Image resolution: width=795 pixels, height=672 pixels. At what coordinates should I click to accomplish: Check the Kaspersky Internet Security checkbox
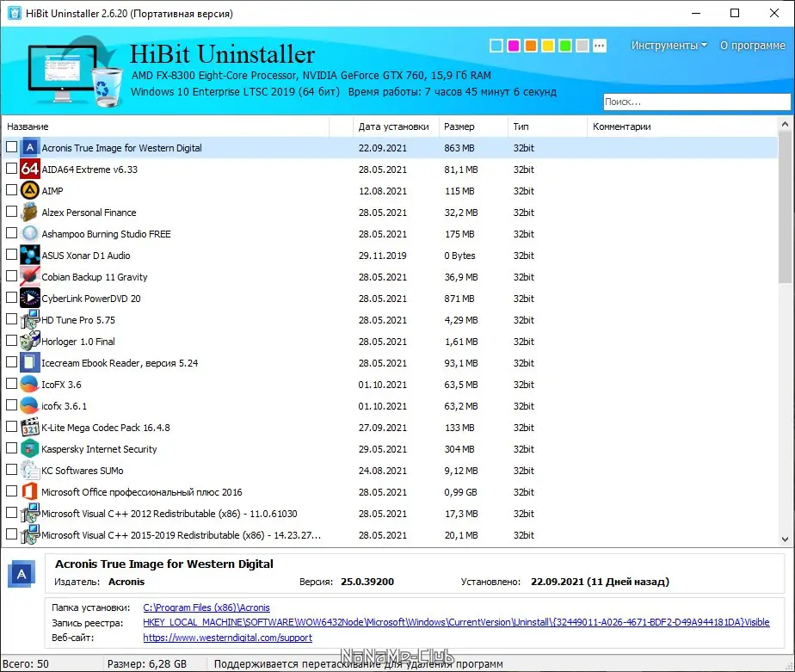coord(11,447)
